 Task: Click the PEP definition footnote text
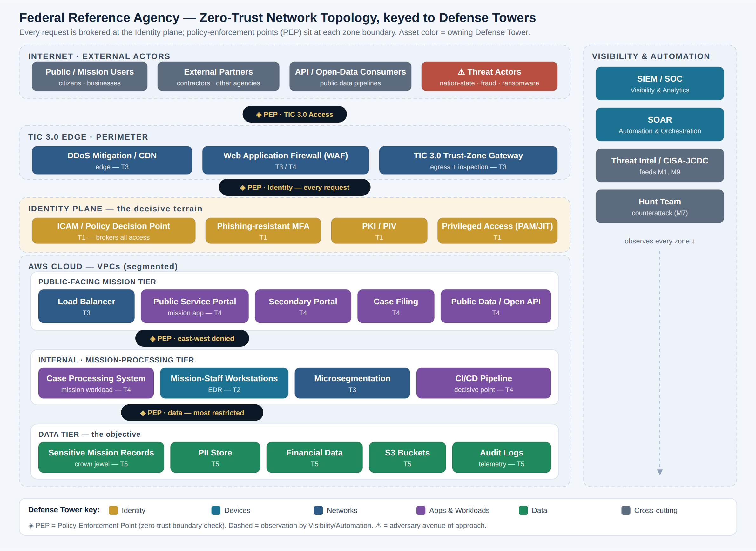[257, 526]
